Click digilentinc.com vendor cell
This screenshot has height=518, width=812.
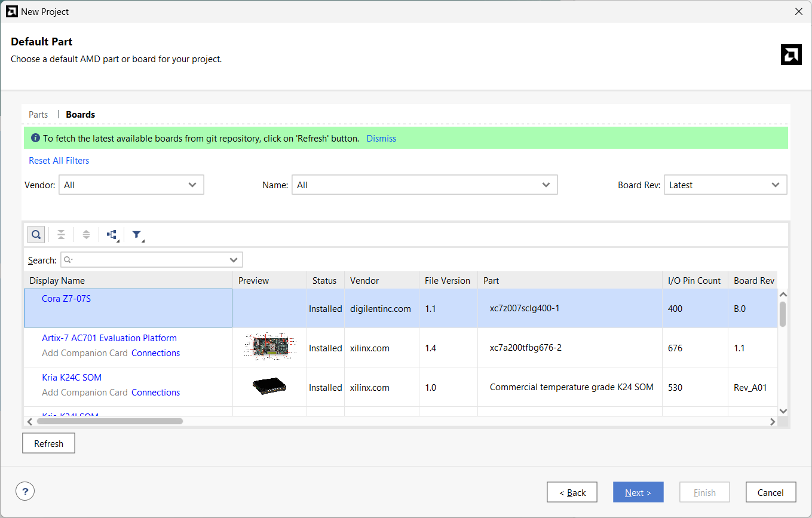pyautogui.click(x=381, y=309)
